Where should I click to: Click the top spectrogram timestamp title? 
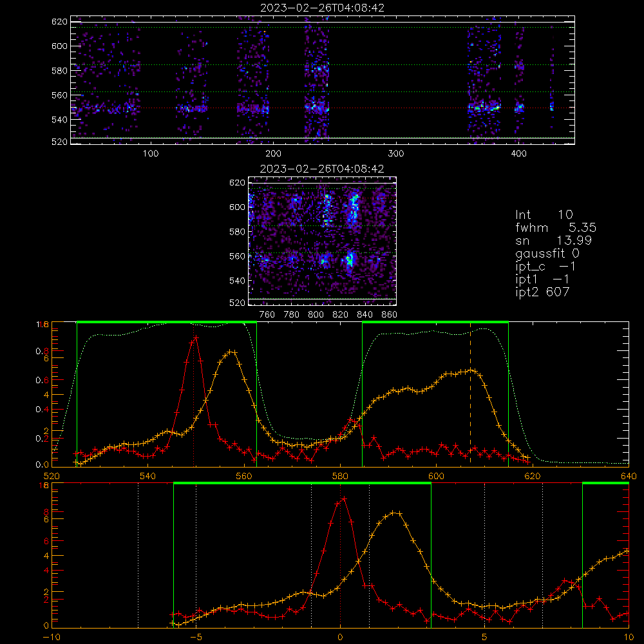[x=322, y=8]
